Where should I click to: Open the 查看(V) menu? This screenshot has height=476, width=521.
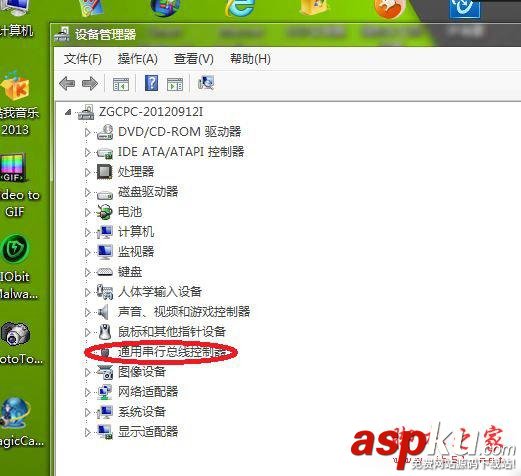tap(194, 59)
